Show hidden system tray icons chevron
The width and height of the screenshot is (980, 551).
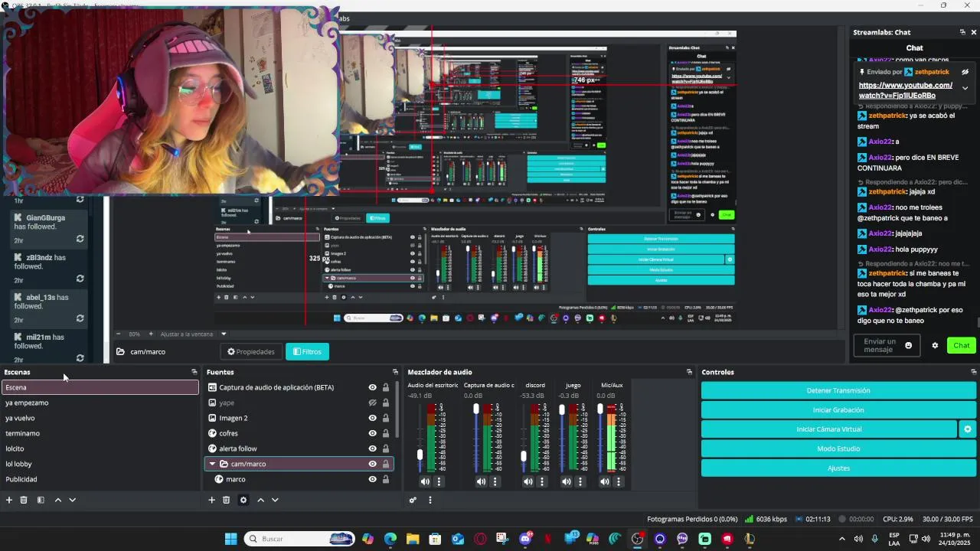[x=842, y=539]
